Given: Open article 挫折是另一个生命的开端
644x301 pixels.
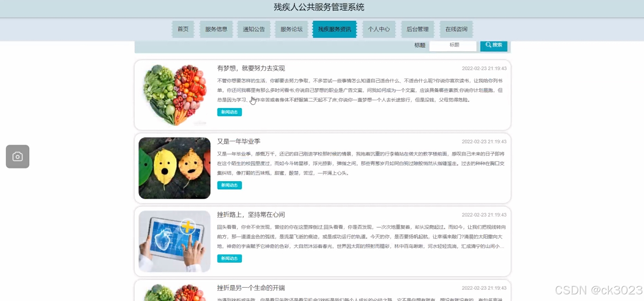Looking at the screenshot, I should (x=251, y=288).
